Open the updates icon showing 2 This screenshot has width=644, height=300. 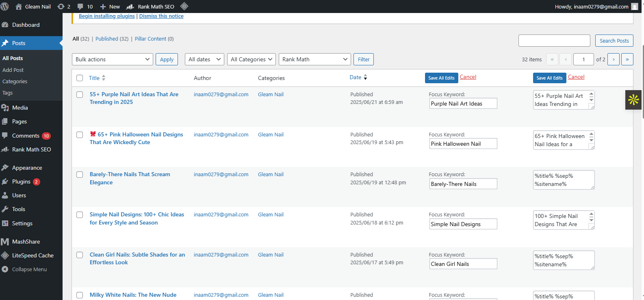pyautogui.click(x=61, y=6)
